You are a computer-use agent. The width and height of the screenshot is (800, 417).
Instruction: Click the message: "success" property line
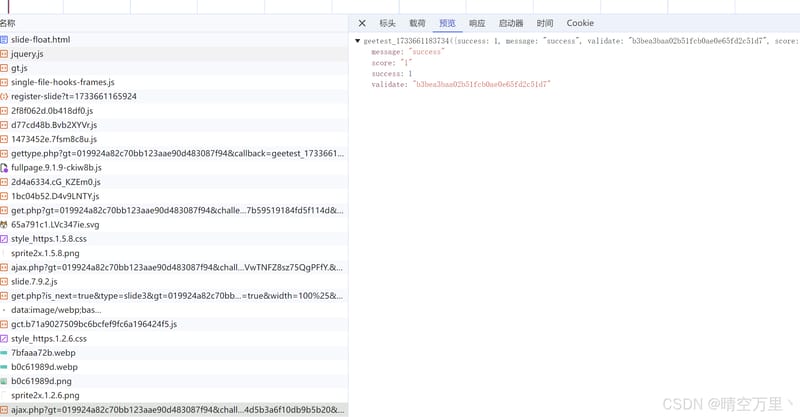[408, 52]
